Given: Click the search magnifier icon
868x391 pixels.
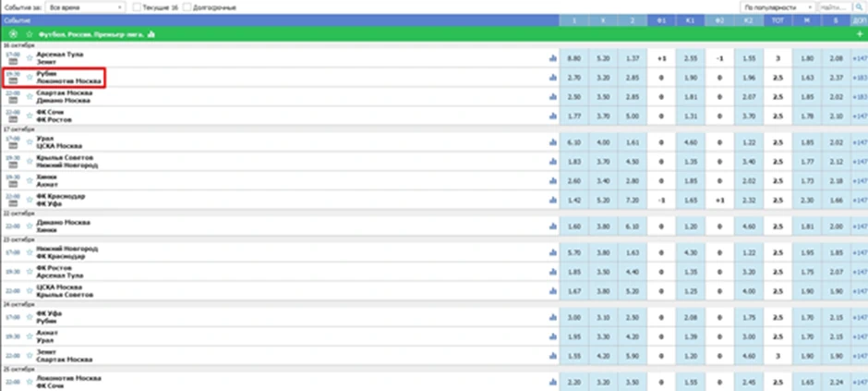Looking at the screenshot, I should [x=859, y=7].
